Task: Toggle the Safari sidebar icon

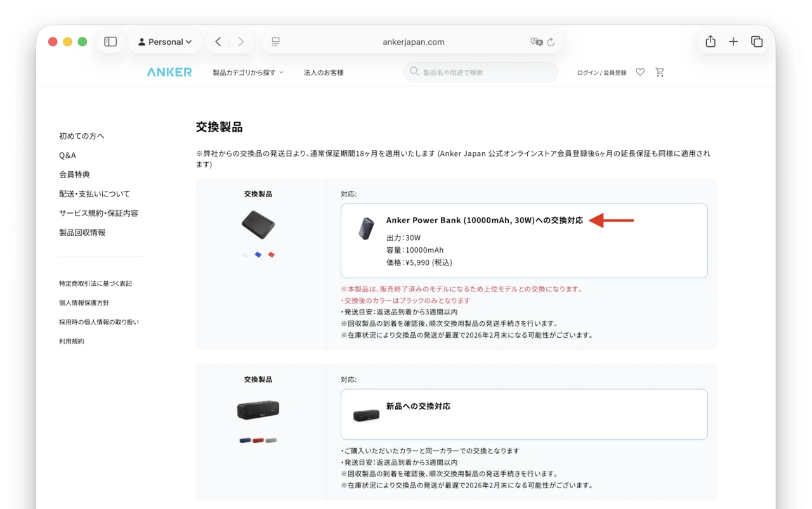Action: click(110, 42)
